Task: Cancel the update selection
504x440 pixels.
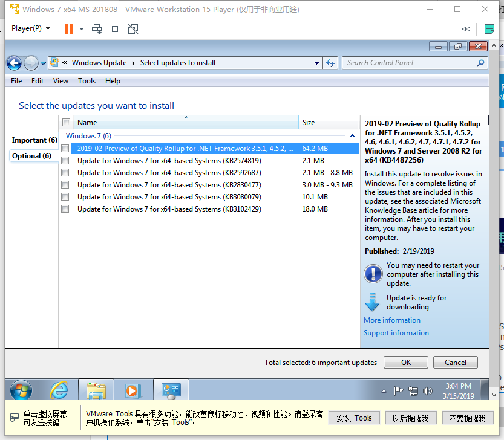Action: 455,362
